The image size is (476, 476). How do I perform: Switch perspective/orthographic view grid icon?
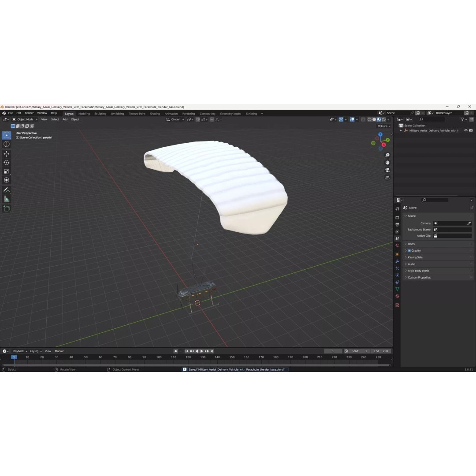click(387, 178)
